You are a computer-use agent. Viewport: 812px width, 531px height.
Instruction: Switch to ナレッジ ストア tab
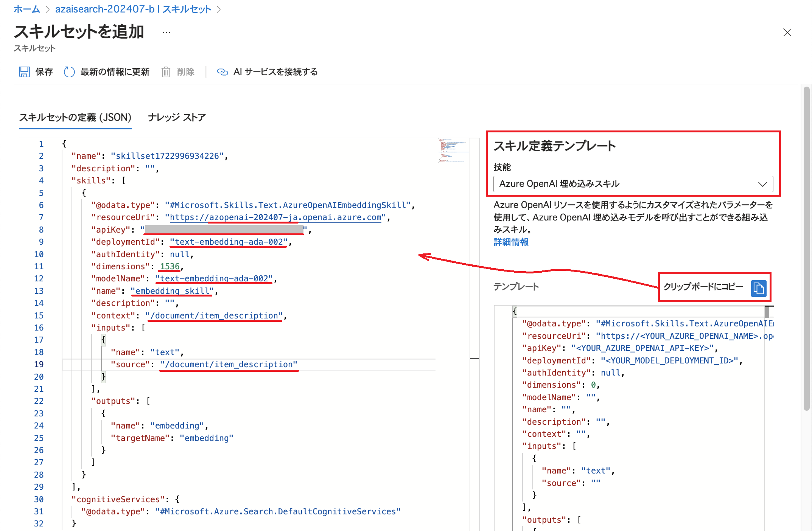pos(177,117)
